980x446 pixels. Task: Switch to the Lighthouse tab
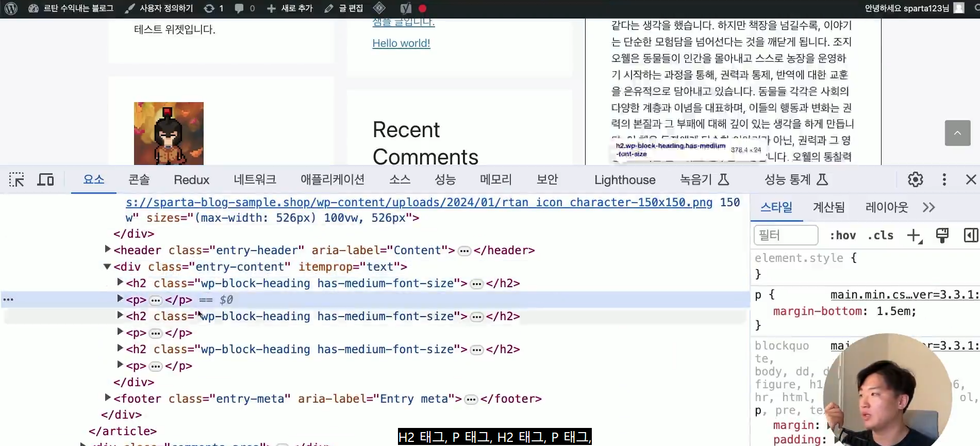point(625,179)
